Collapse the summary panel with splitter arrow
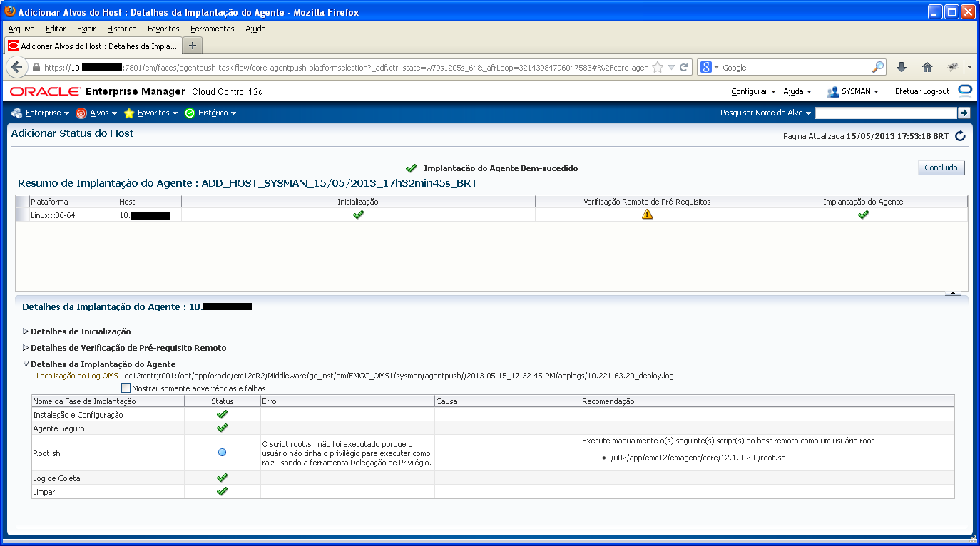Screen dimensions: 980x546 (952, 293)
